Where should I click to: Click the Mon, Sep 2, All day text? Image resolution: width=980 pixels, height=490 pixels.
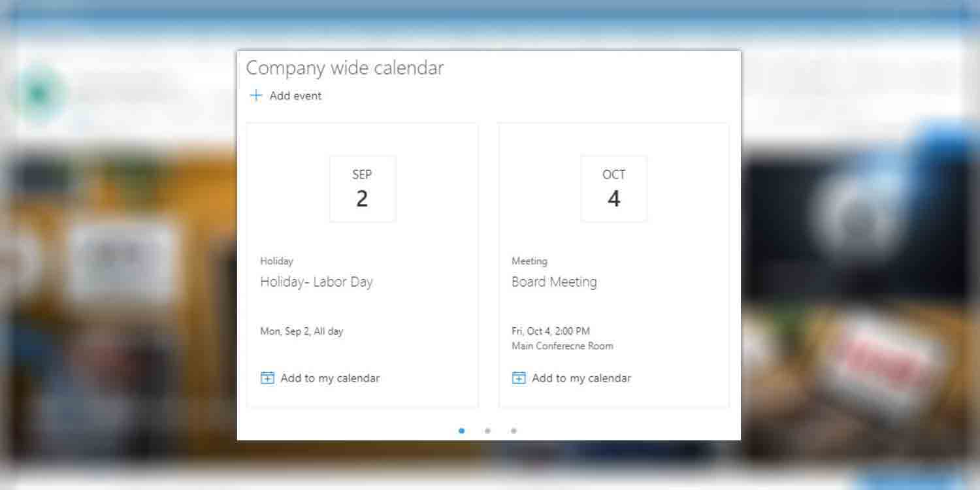click(302, 331)
